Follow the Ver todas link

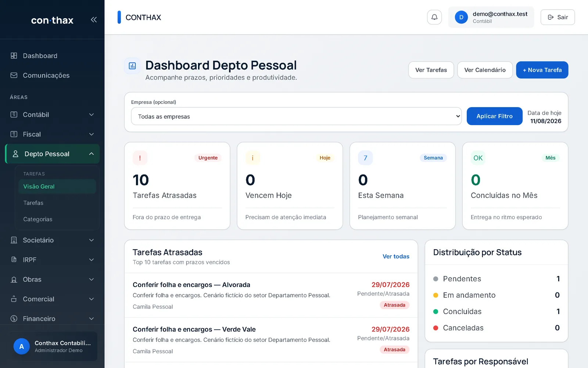coord(396,256)
